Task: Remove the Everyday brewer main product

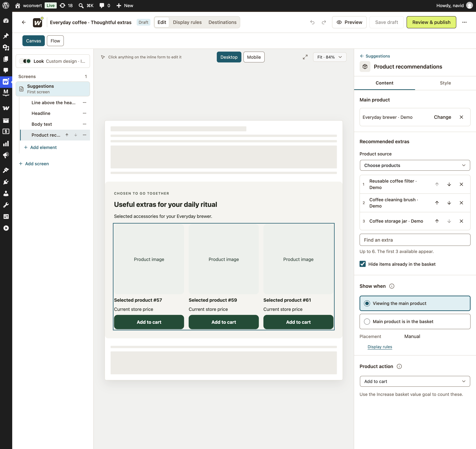Action: [x=461, y=117]
